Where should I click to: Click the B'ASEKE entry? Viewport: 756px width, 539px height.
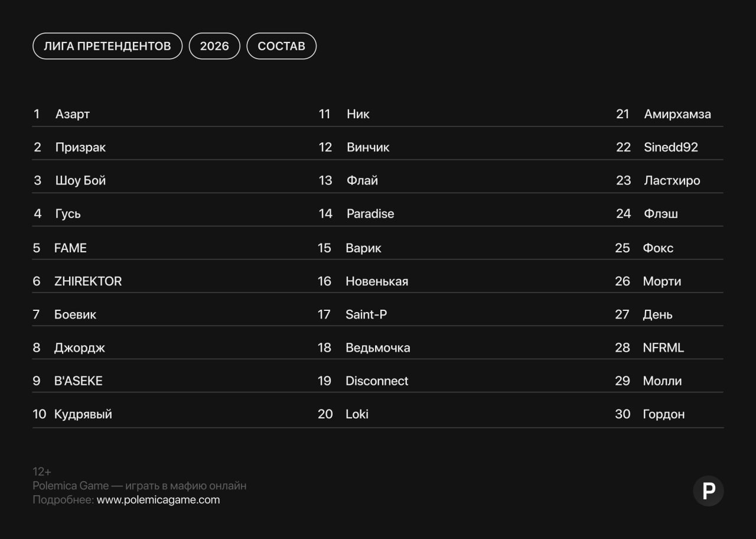coord(79,381)
